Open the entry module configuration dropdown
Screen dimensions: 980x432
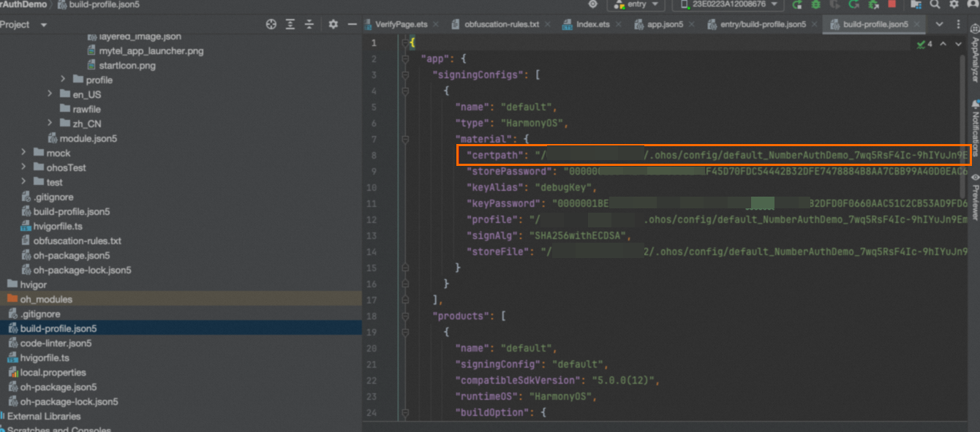point(636,4)
